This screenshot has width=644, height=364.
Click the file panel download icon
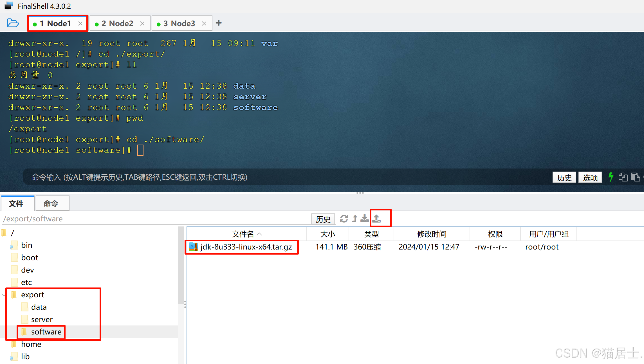(365, 219)
